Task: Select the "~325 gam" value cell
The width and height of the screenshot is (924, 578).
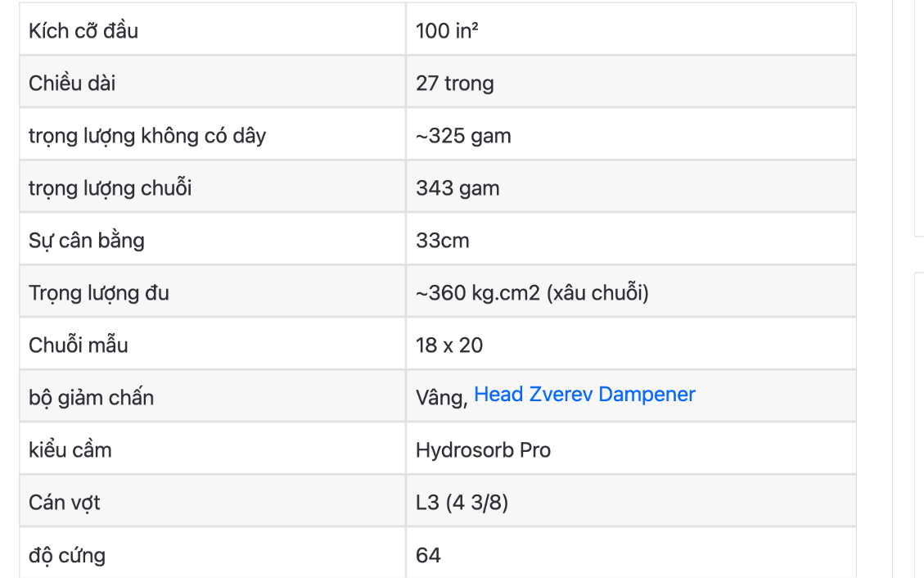Action: pyautogui.click(x=463, y=136)
